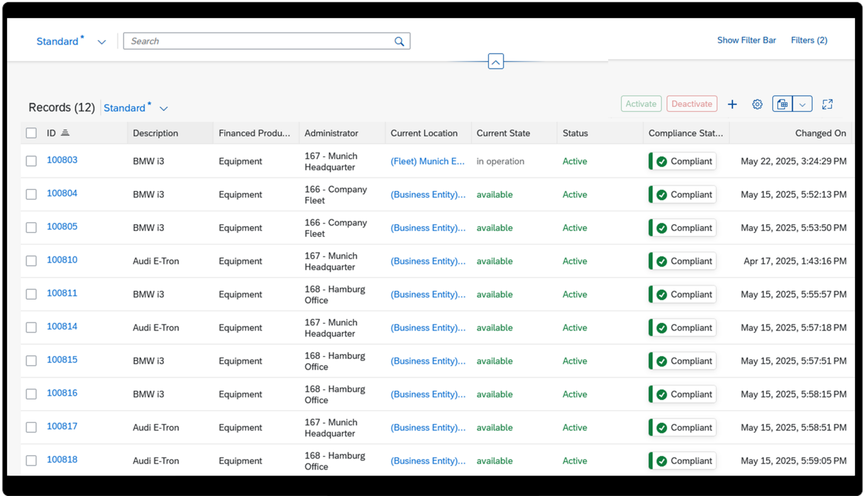Check the box for record 100818
868x496 pixels.
tap(31, 461)
